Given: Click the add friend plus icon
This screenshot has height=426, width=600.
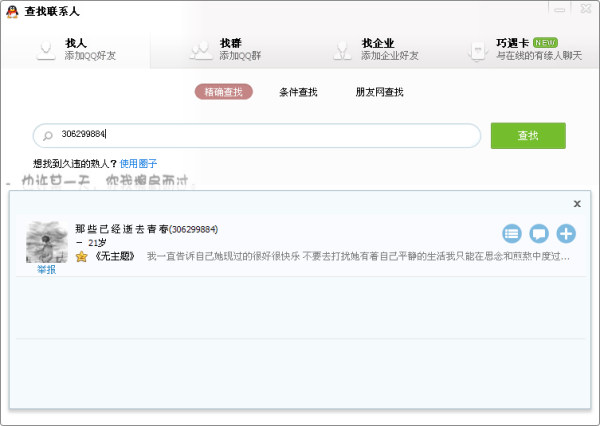Looking at the screenshot, I should pos(566,234).
